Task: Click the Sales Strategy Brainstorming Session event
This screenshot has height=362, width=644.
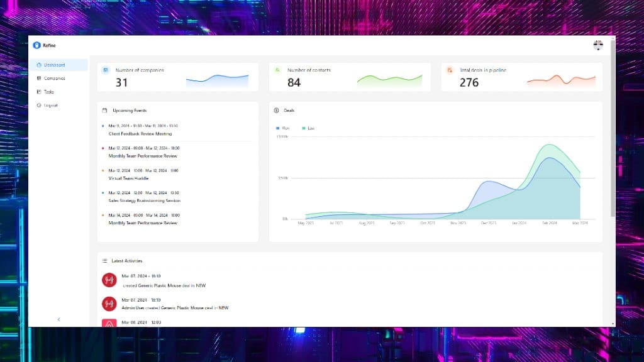Action: click(145, 200)
